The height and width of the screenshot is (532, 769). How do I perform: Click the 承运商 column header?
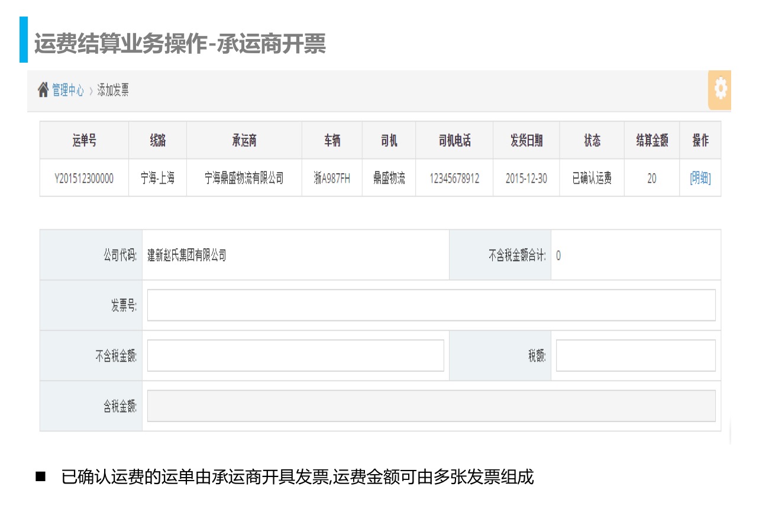click(x=244, y=141)
